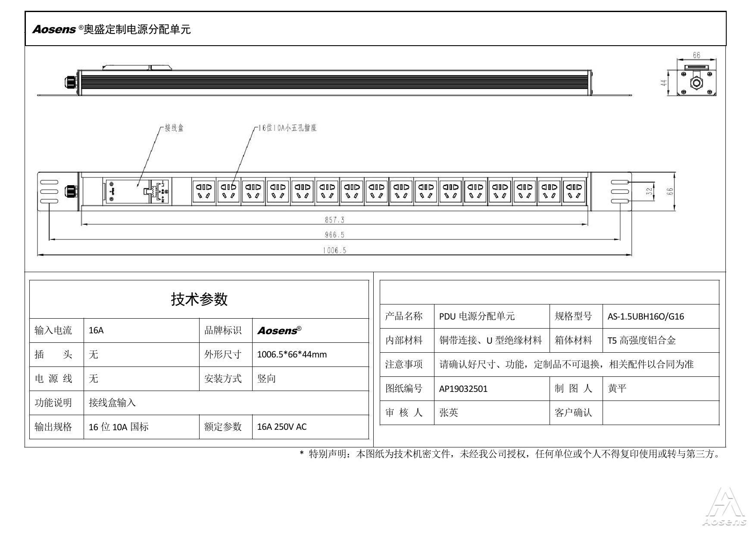Click the 接线盒 callout label
This screenshot has width=756, height=534.
coord(174,128)
